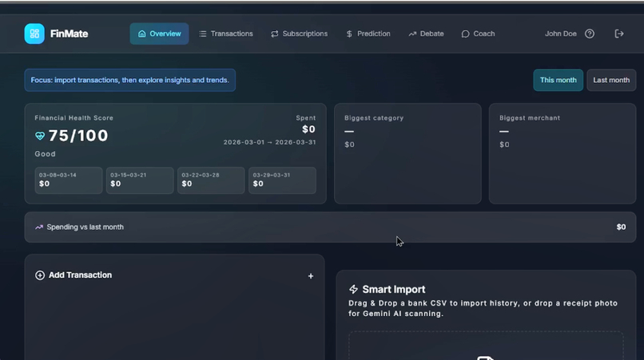Select the 03-15–03-21 week card
This screenshot has width=644, height=360.
(140, 180)
